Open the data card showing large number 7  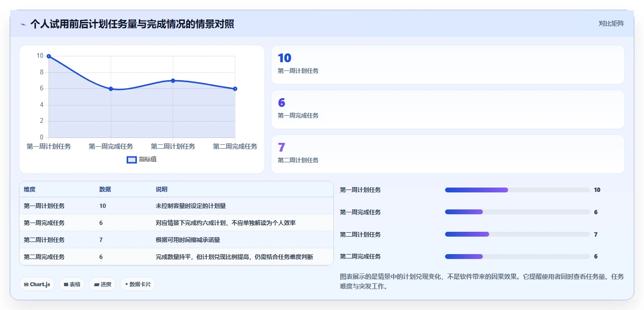point(447,154)
